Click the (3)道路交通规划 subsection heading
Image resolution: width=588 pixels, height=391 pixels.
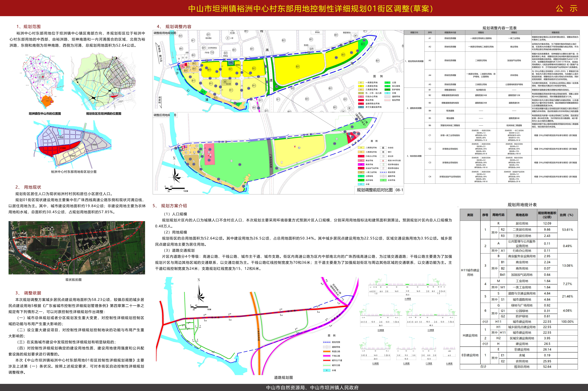click(x=179, y=250)
